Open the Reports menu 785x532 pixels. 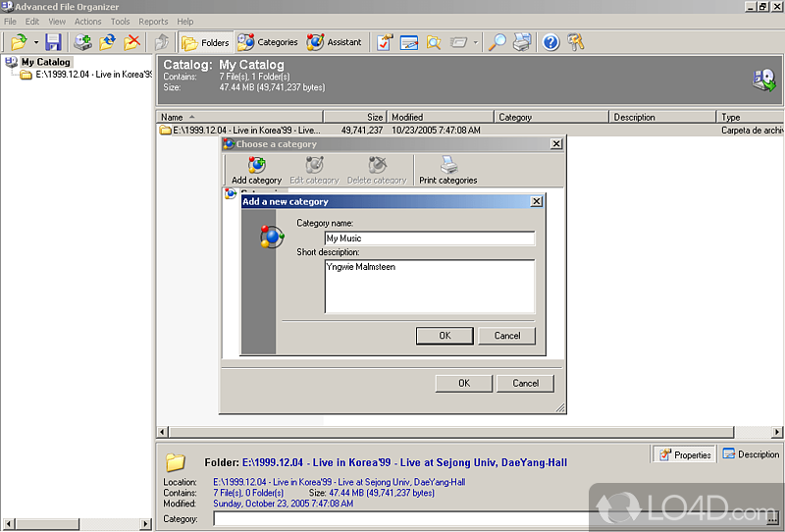(153, 22)
